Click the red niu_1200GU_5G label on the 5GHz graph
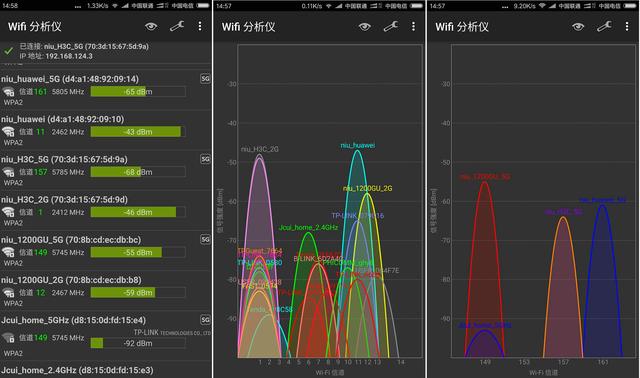Viewport: 640px width, 378px height. point(484,177)
